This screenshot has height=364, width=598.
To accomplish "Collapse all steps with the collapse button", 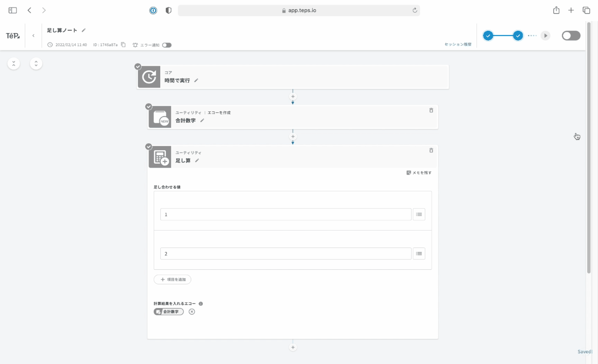I will click(x=14, y=63).
